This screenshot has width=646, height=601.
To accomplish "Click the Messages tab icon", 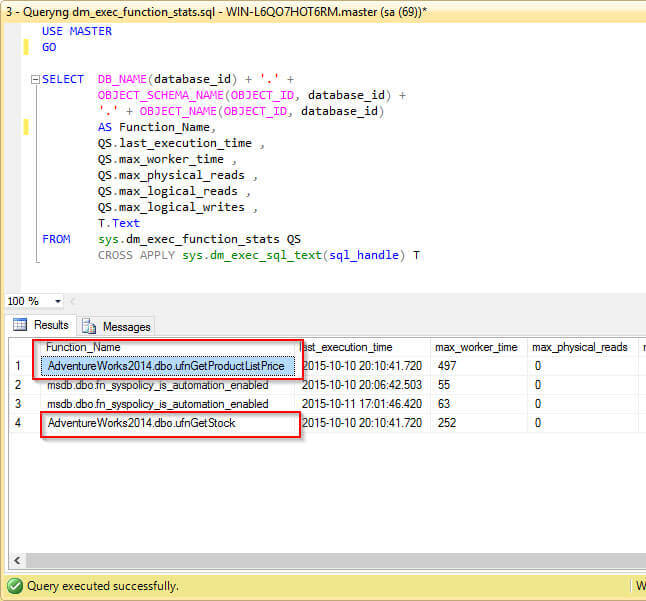I will [x=89, y=326].
